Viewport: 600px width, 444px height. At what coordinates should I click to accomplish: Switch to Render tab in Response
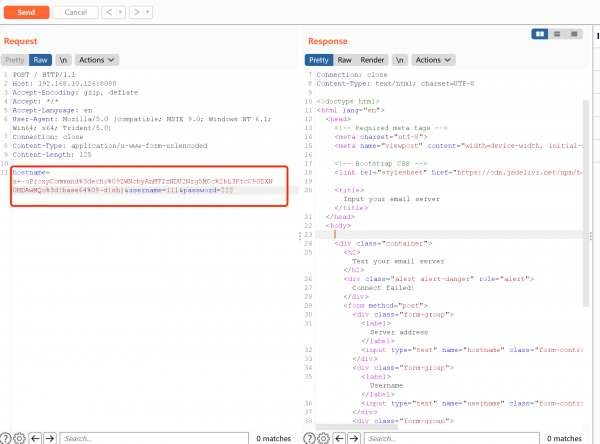372,60
